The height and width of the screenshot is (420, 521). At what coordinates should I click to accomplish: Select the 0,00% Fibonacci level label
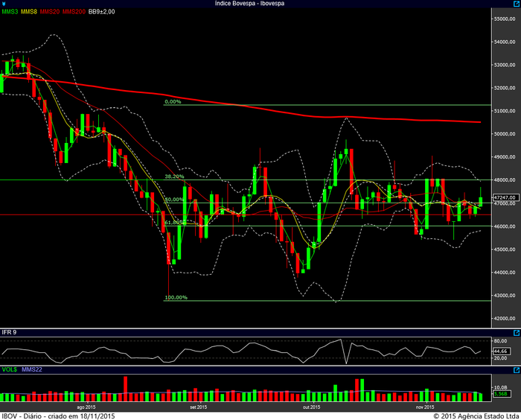coord(173,101)
